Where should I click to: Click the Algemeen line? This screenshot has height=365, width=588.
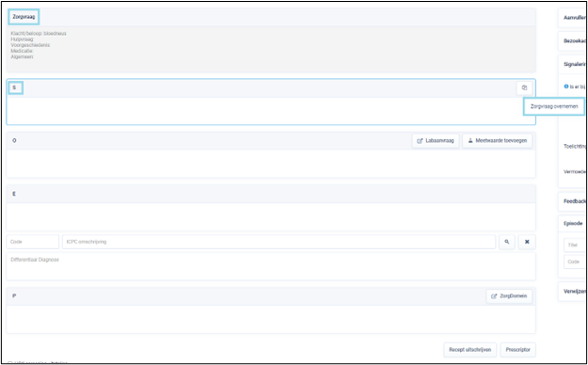[x=23, y=56]
